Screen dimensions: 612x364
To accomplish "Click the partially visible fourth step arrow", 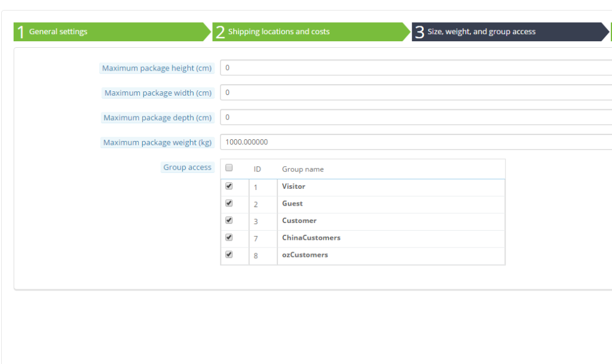I will click(x=610, y=32).
